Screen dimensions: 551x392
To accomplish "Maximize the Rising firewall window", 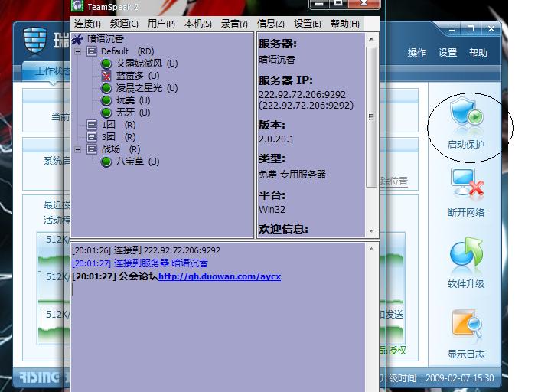I will click(x=471, y=29).
